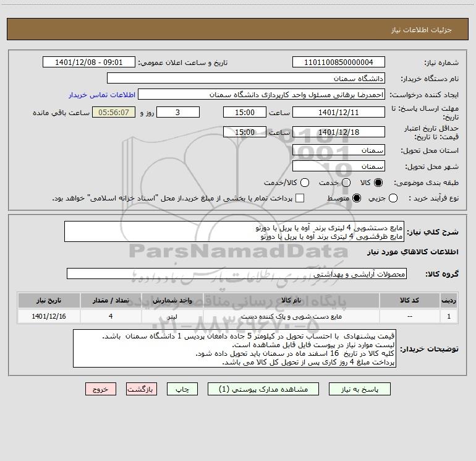Viewport: 476px width, 461px height.
Task: Click the quantity cell showing 4
Action: coord(111,316)
